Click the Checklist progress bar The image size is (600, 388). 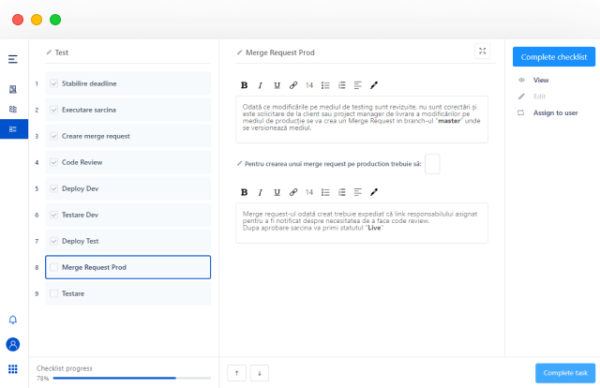click(132, 378)
